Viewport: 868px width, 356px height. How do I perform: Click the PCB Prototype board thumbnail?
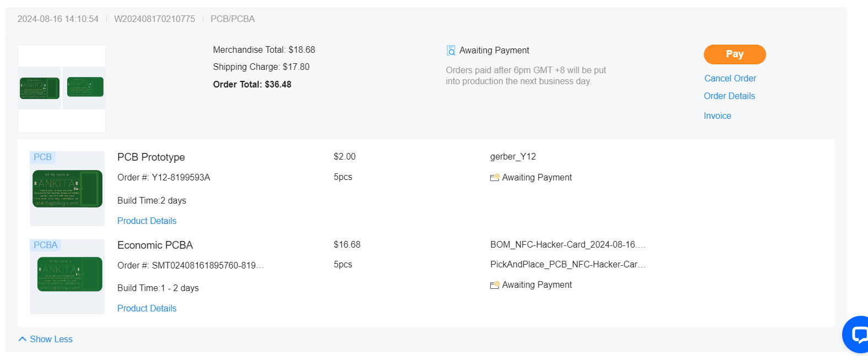coord(67,188)
